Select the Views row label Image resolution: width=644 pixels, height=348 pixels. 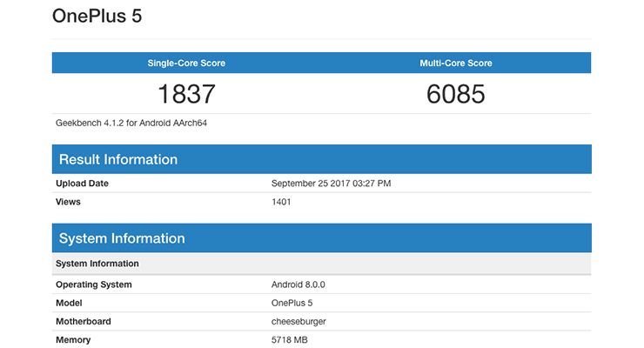[68, 202]
